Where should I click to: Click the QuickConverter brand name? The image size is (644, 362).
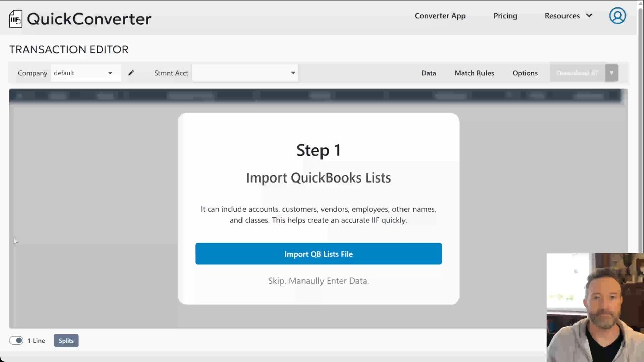point(89,19)
